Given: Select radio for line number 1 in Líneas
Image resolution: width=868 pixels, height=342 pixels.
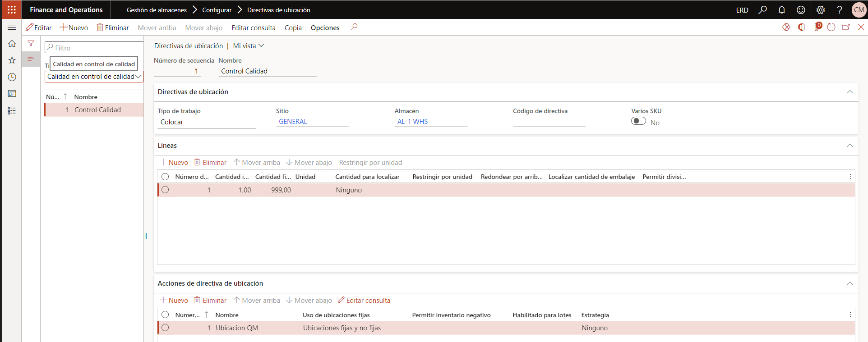Looking at the screenshot, I should [x=165, y=190].
